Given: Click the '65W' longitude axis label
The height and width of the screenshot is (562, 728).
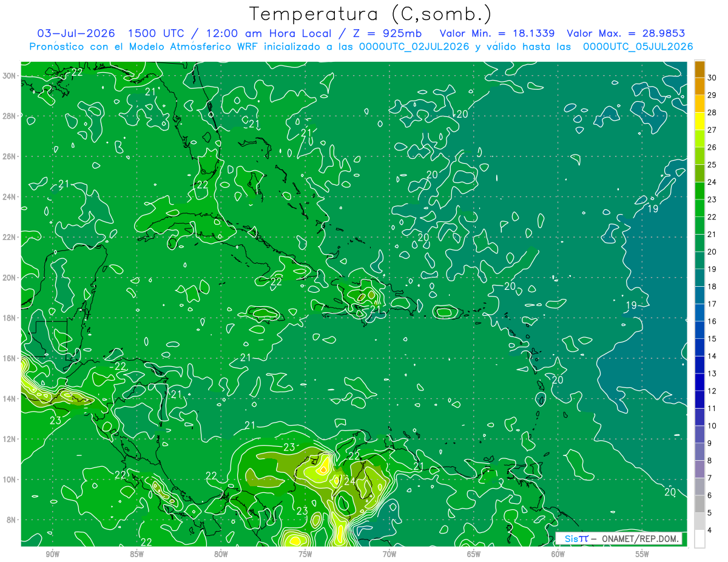Looking at the screenshot, I should (x=474, y=554).
